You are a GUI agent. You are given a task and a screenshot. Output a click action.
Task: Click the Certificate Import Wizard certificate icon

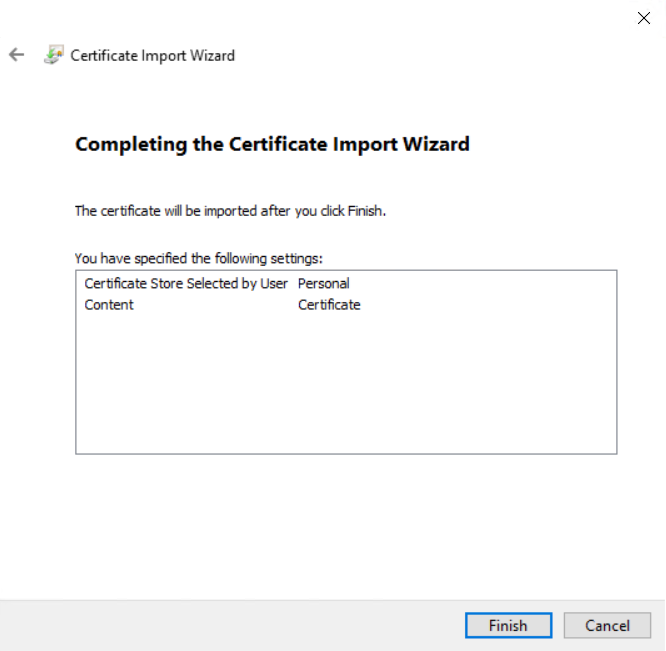53,55
